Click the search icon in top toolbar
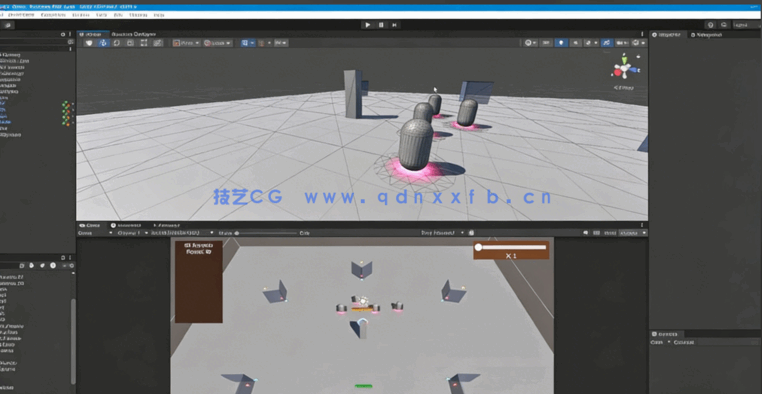 pyautogui.click(x=724, y=25)
